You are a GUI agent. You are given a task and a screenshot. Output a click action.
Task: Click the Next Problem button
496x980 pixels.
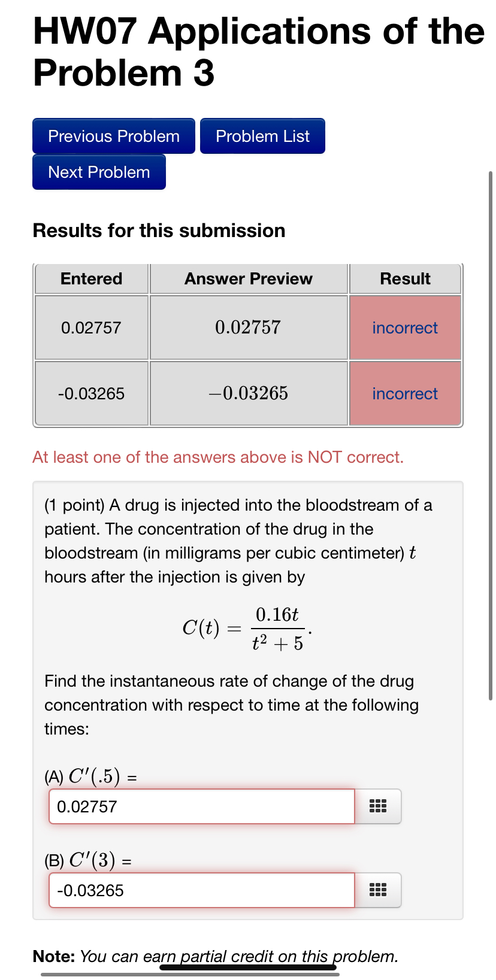click(99, 172)
